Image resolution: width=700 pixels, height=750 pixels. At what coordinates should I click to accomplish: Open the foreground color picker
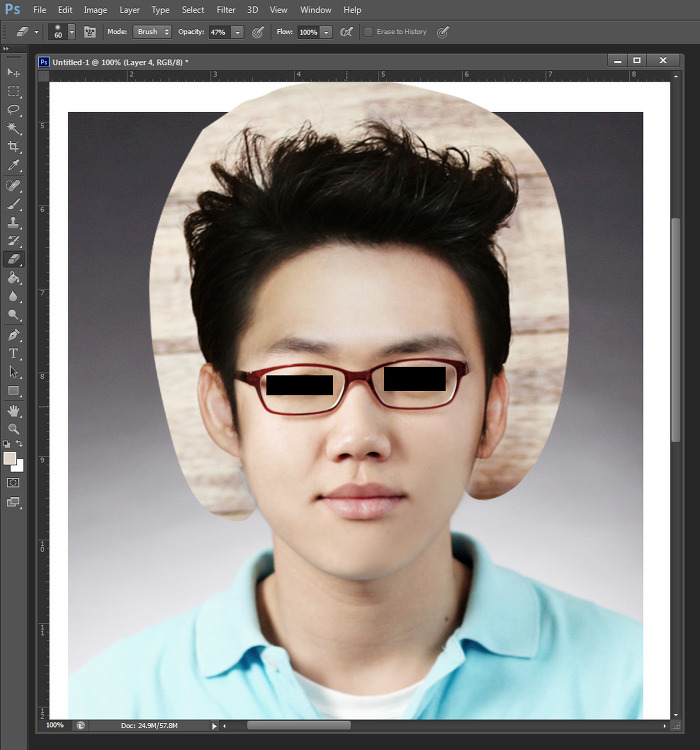9,458
